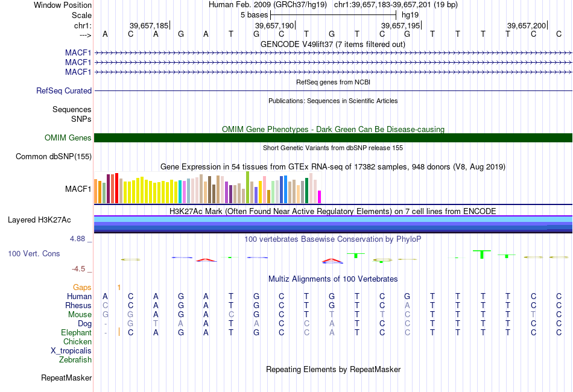Select the middle MACF1 GENCODE transcript label
573x392 pixels.
(x=78, y=63)
